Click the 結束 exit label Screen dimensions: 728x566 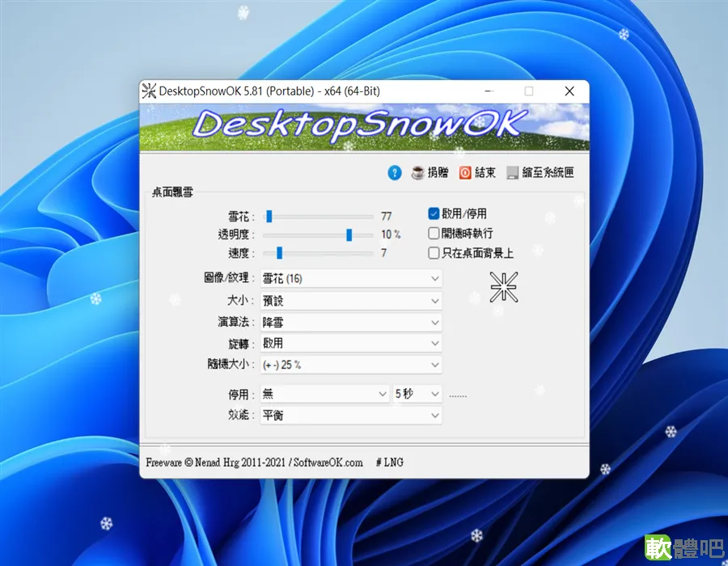[485, 172]
